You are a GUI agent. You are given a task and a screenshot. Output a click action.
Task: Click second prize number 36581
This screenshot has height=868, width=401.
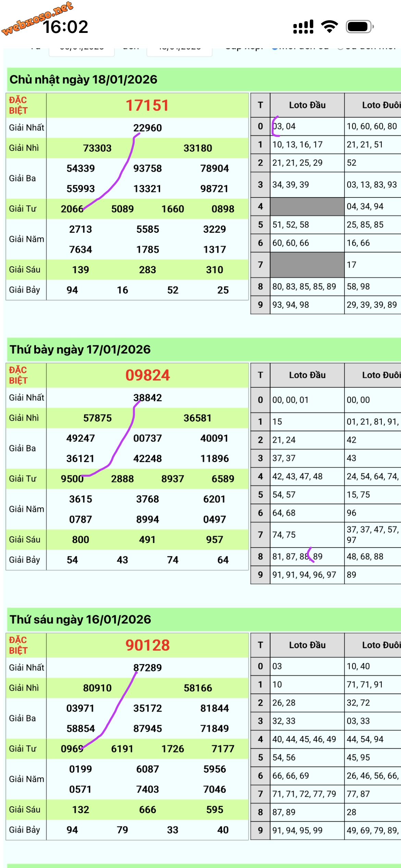click(x=198, y=418)
